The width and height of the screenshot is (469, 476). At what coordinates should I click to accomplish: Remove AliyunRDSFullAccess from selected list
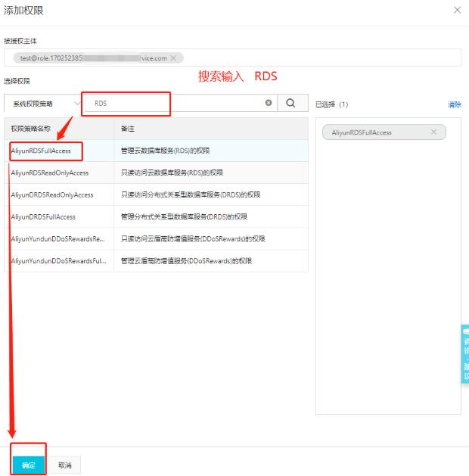[433, 132]
